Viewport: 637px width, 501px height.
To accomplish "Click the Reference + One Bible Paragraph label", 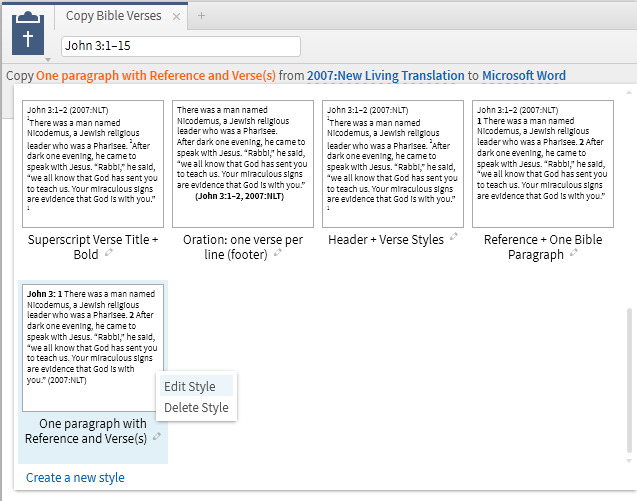I will pyautogui.click(x=543, y=247).
